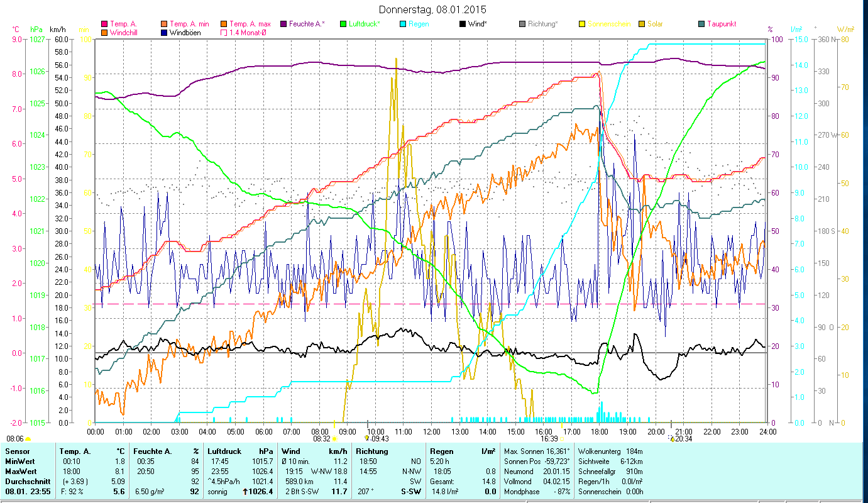
Task: Click the Wolkenunterg 184m entry
Action: coord(610,451)
